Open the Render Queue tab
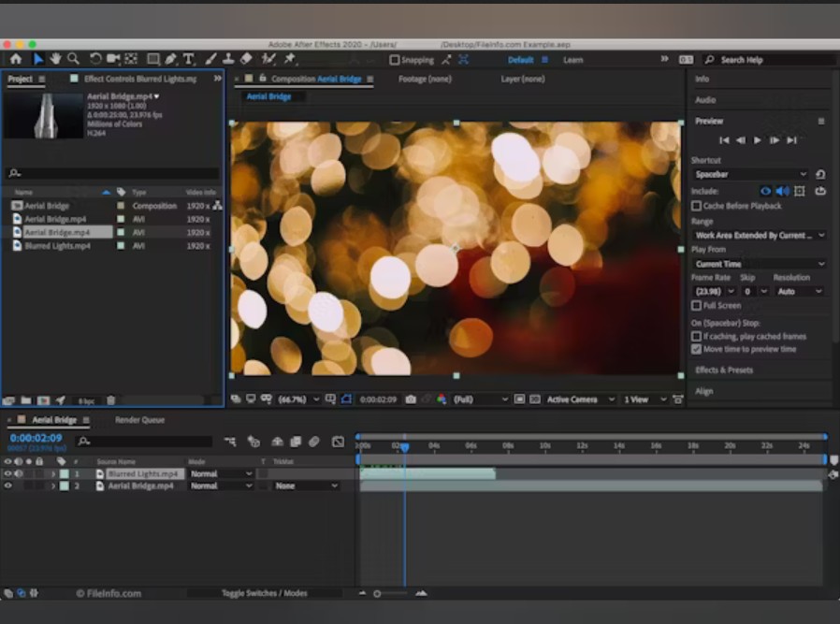Image resolution: width=840 pixels, height=624 pixels. point(139,420)
